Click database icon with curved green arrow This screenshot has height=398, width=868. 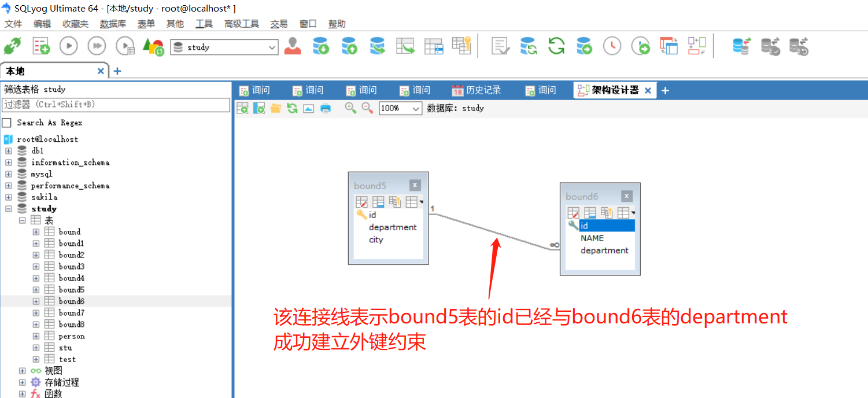377,46
